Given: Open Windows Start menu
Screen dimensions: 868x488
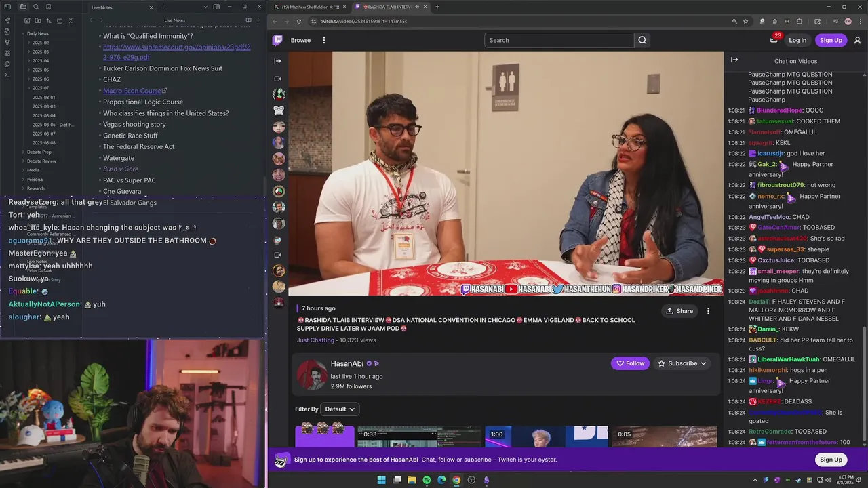Looking at the screenshot, I should pyautogui.click(x=381, y=480).
